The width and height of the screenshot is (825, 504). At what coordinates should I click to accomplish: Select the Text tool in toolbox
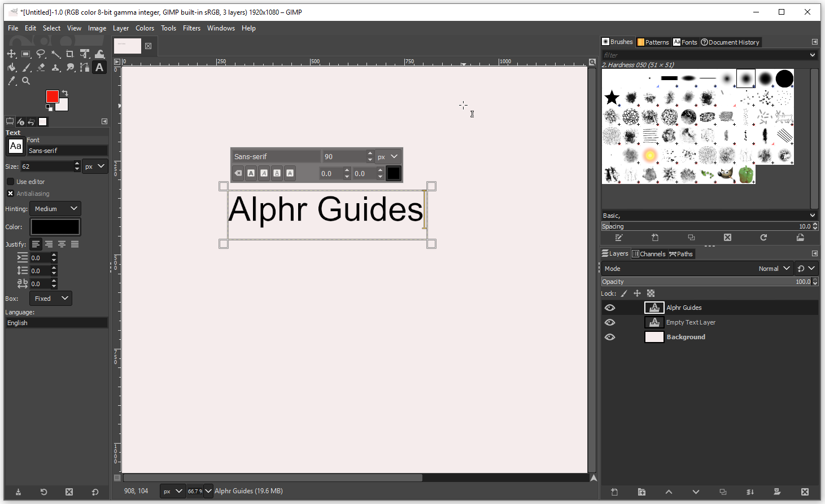99,68
